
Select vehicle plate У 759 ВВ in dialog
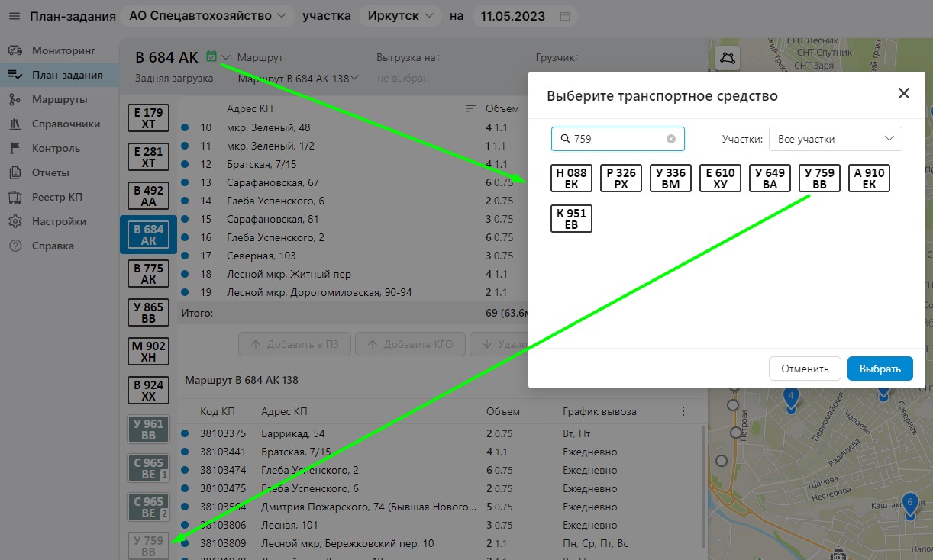pyautogui.click(x=819, y=179)
